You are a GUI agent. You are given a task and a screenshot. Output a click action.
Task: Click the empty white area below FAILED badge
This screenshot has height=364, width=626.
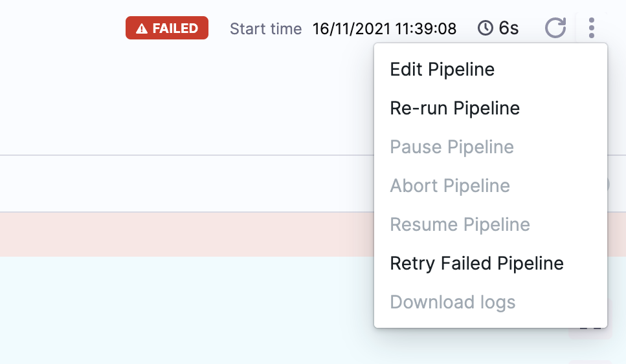tap(167, 97)
